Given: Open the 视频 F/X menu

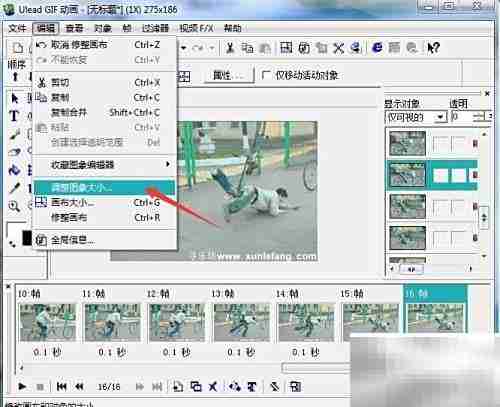Looking at the screenshot, I should click(196, 28).
